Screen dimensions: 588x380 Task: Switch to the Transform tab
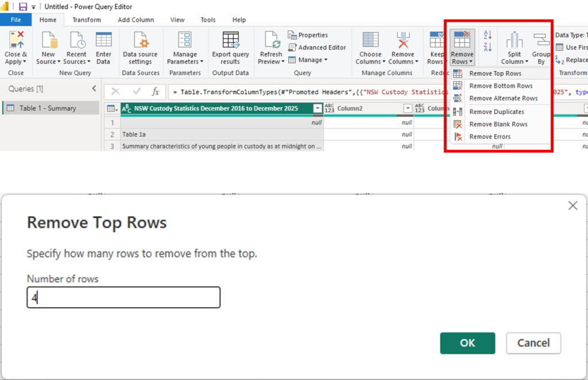[x=87, y=20]
